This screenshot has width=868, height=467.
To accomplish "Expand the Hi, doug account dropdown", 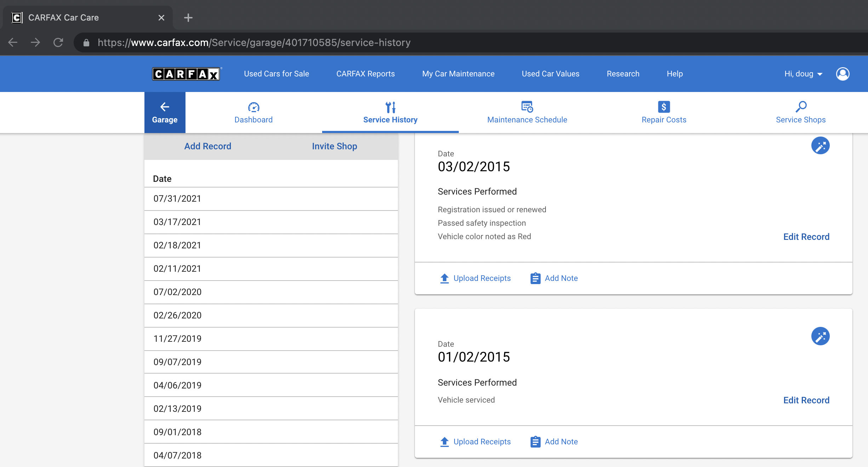I will 803,74.
